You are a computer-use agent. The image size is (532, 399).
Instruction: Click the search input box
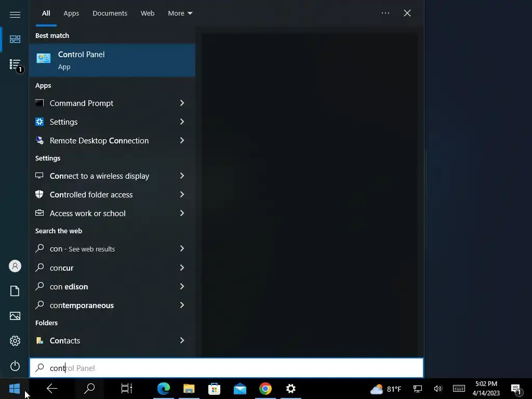point(227,368)
